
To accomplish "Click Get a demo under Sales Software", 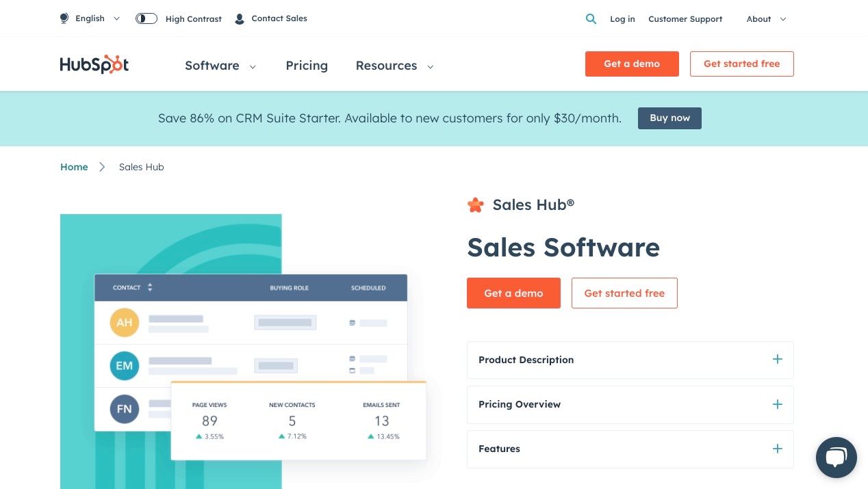I will (513, 293).
